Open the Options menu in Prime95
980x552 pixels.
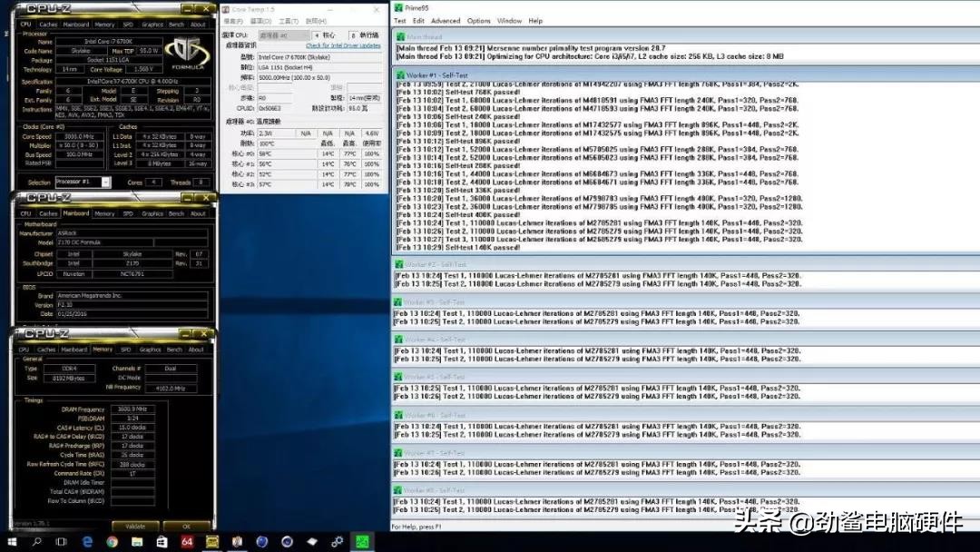[x=479, y=21]
